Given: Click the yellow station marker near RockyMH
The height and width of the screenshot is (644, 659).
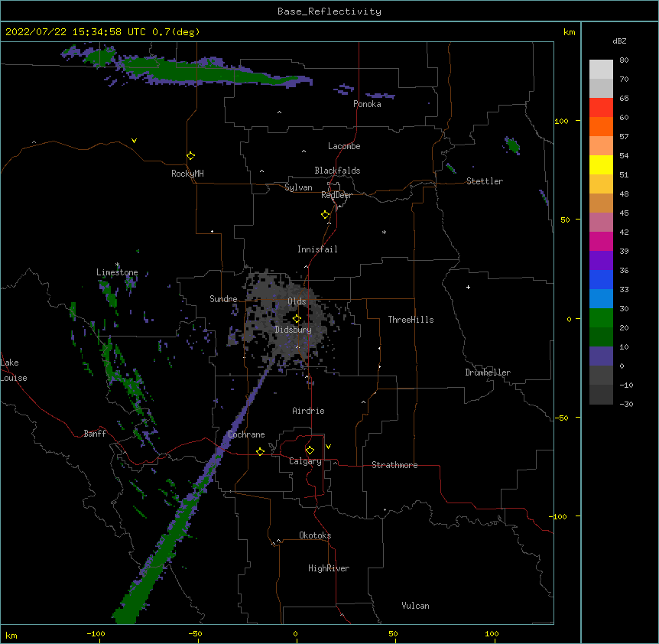Looking at the screenshot, I should pyautogui.click(x=190, y=156).
